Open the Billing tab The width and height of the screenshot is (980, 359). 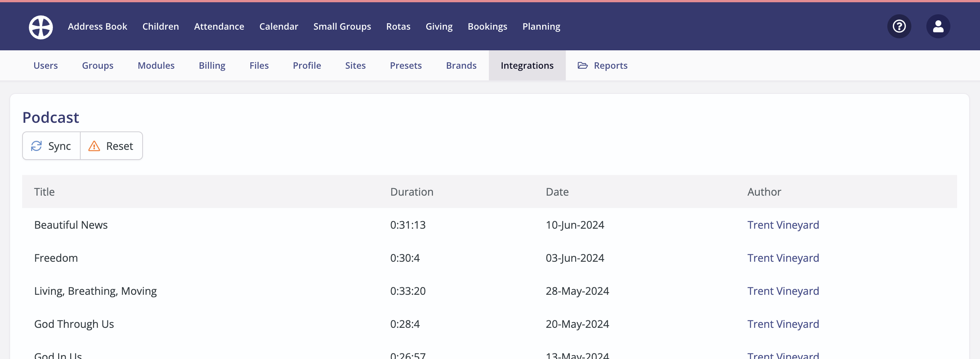(212, 65)
